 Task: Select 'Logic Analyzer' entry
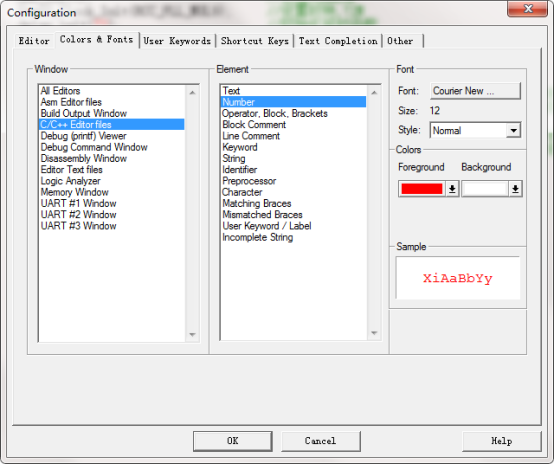coord(111,181)
